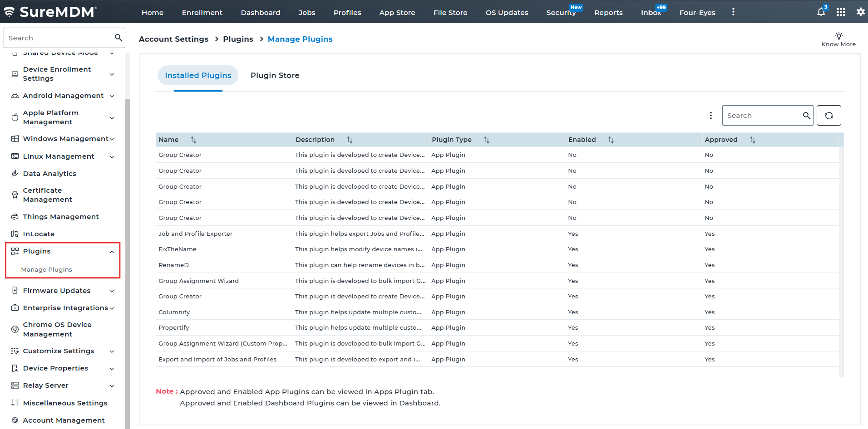This screenshot has height=429, width=868.
Task: Click the SureMDM logo
Action: [x=50, y=12]
